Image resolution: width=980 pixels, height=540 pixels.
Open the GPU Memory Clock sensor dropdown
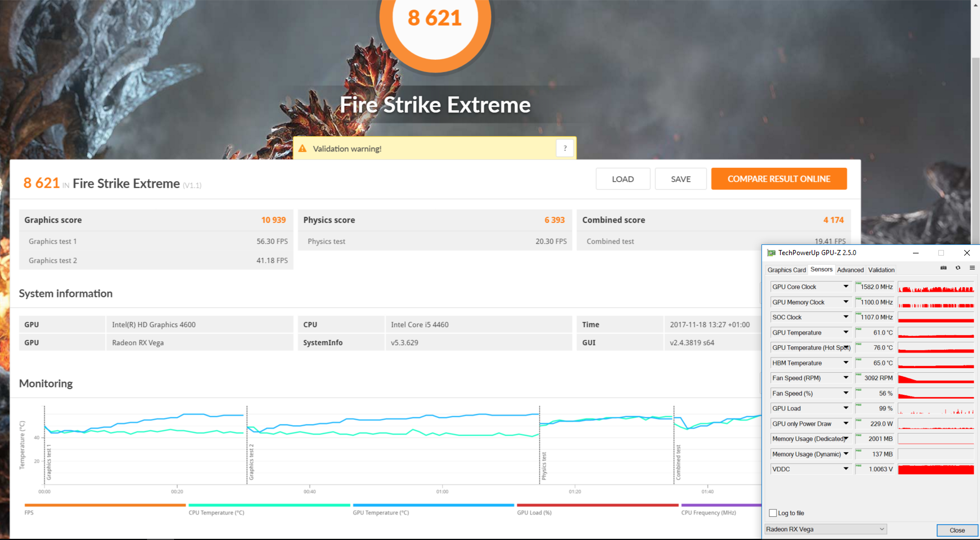coord(846,302)
